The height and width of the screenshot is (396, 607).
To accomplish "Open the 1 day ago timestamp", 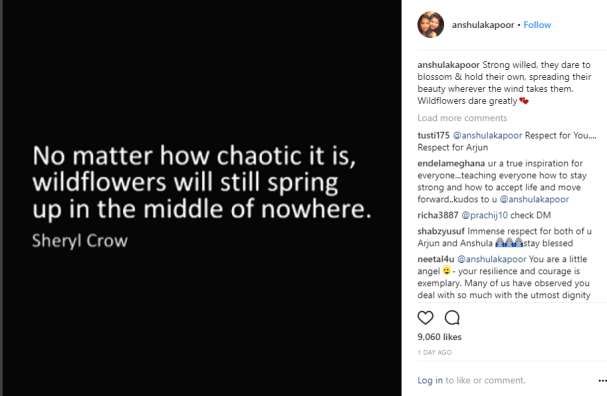I will point(434,352).
